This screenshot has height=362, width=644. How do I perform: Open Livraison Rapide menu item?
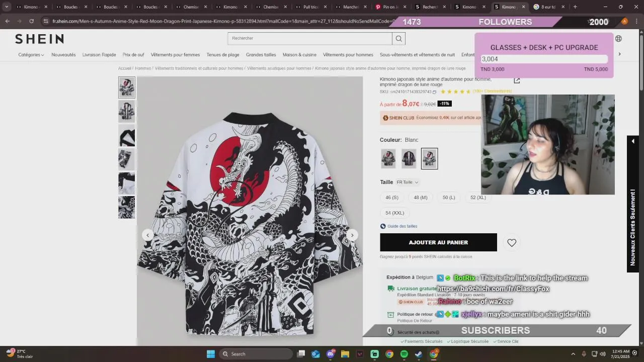pyautogui.click(x=99, y=55)
